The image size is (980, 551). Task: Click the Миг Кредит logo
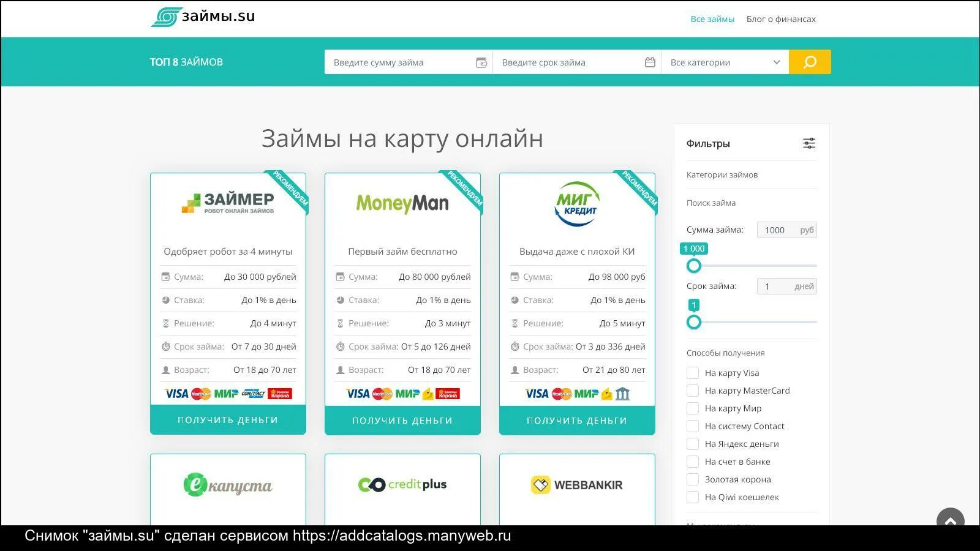(577, 203)
